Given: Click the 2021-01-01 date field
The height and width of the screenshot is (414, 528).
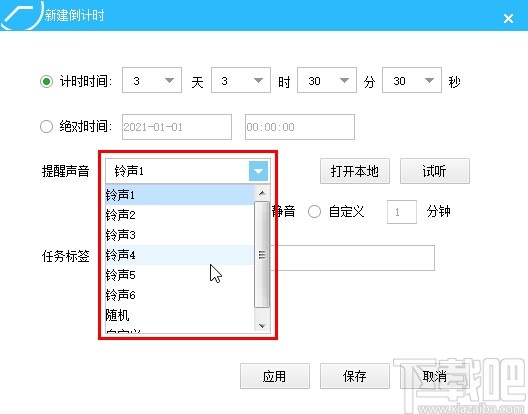Looking at the screenshot, I should pos(177,127).
